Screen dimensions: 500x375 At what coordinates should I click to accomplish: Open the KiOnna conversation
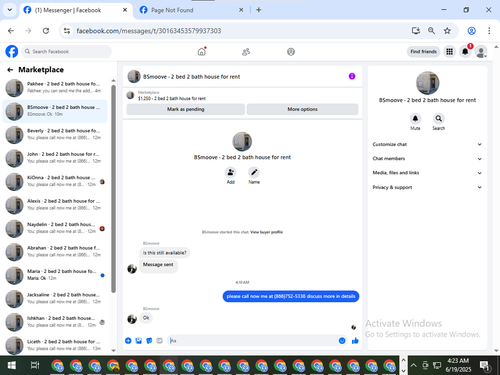click(x=55, y=181)
